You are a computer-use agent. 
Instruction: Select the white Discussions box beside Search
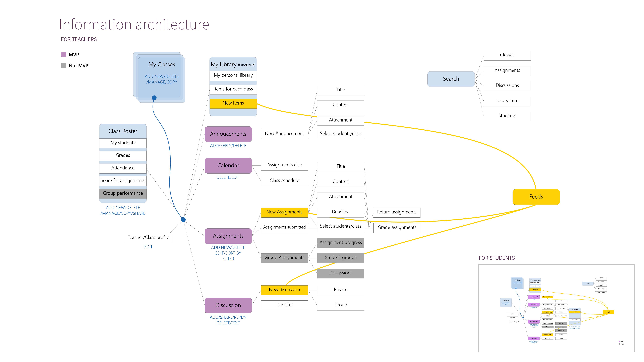pyautogui.click(x=507, y=86)
